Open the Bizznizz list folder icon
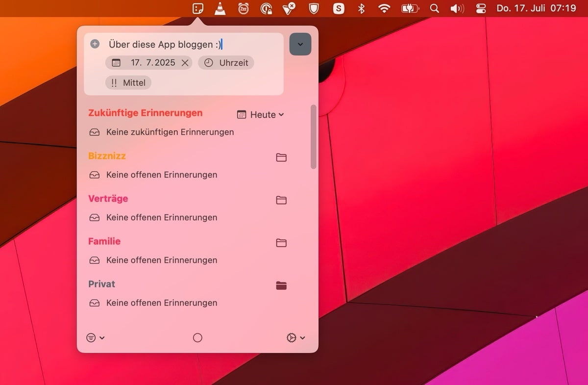 point(281,157)
